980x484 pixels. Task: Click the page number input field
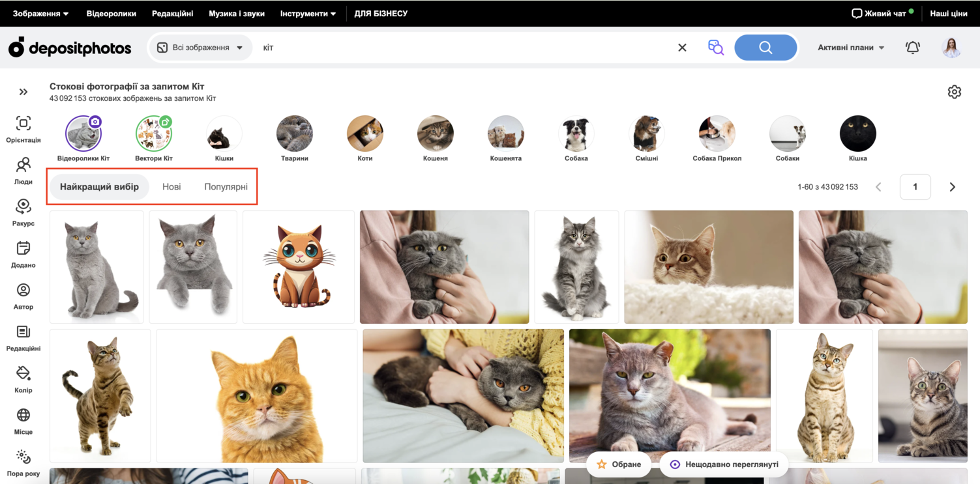(x=915, y=187)
